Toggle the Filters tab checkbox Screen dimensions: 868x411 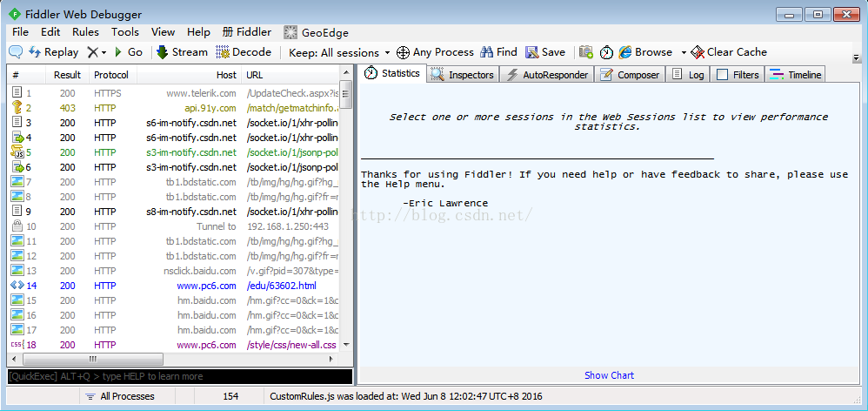[x=723, y=75]
